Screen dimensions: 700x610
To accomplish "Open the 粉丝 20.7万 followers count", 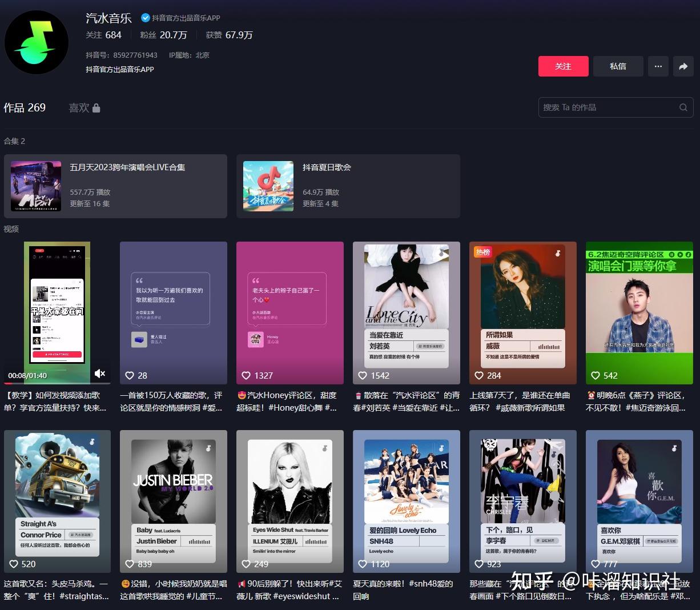I will (x=163, y=35).
